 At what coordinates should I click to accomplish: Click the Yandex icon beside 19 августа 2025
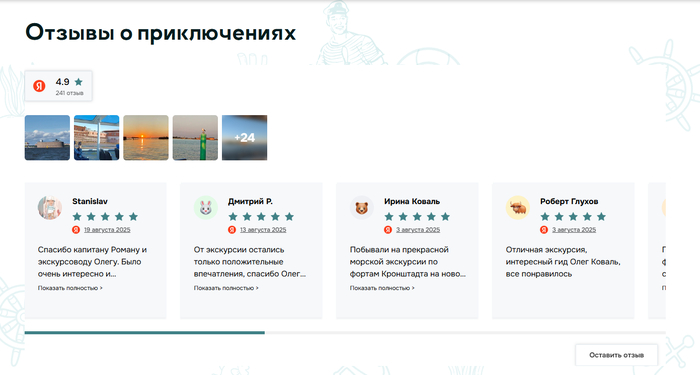76,229
